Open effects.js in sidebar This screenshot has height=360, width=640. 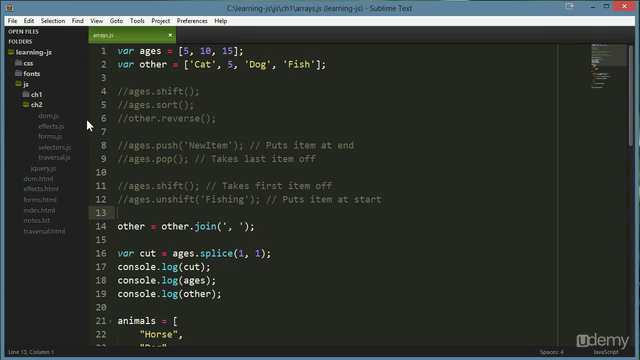51,126
